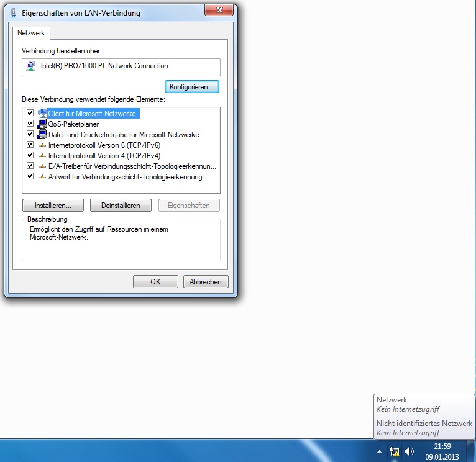Image resolution: width=476 pixels, height=462 pixels.
Task: Click the Datei- und Druckerfreigabe icon
Action: pyautogui.click(x=42, y=134)
